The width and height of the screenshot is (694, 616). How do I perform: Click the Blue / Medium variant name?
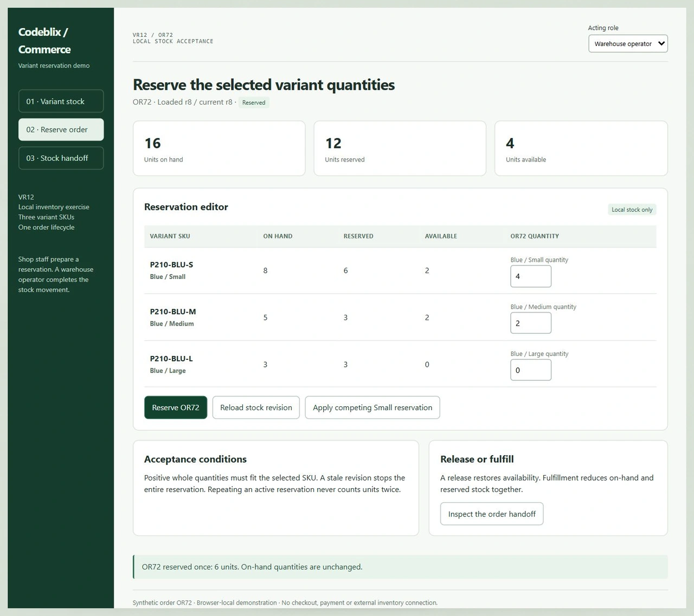[172, 324]
